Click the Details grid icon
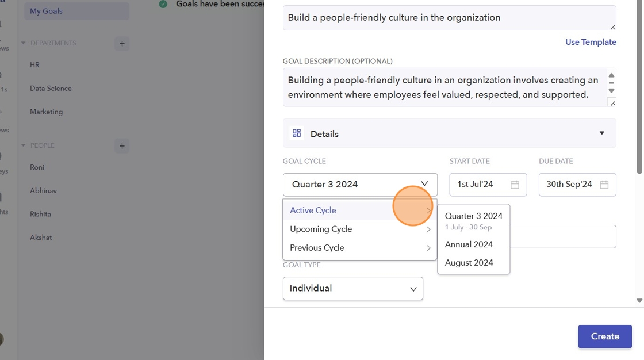Viewport: 644px width, 360px height. pyautogui.click(x=297, y=133)
